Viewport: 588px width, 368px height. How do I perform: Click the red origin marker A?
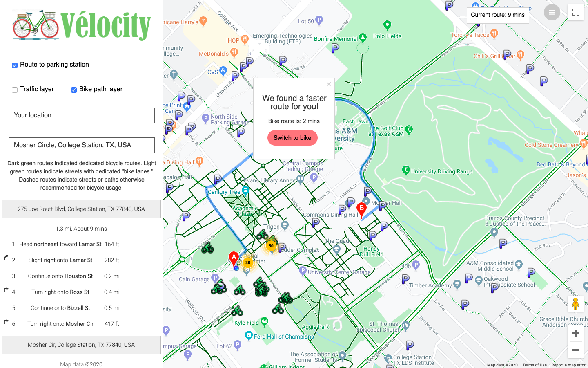[234, 259]
